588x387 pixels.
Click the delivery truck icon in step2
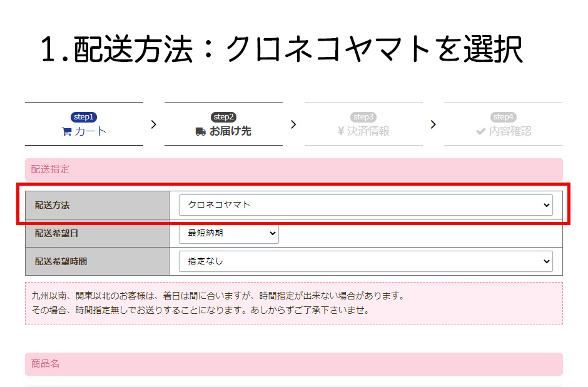[201, 131]
